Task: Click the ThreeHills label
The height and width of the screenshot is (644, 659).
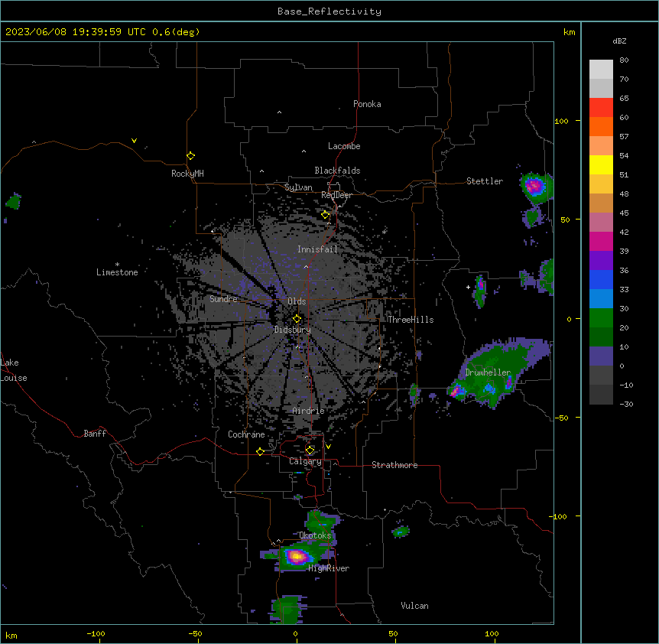Action: [x=411, y=320]
